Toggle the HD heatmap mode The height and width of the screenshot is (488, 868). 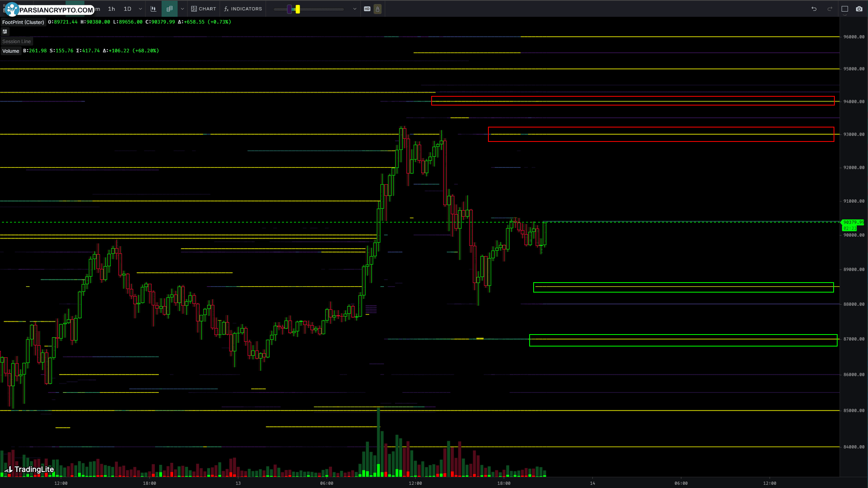[x=367, y=9]
